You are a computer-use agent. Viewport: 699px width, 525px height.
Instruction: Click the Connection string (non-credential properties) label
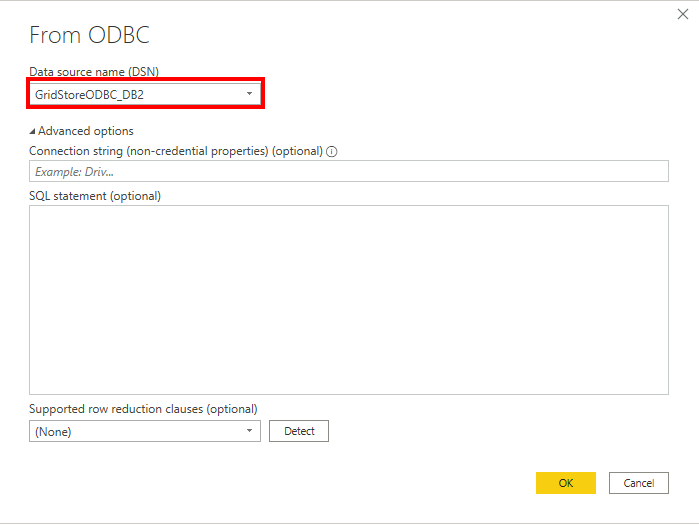(x=176, y=151)
